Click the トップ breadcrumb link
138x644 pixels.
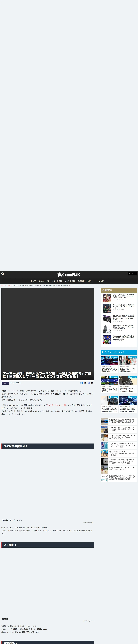(3, 286)
